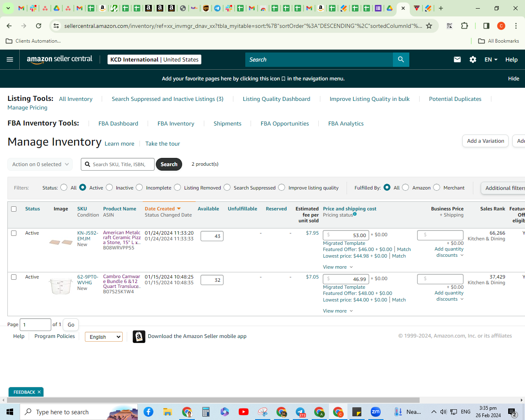Open the messages envelope icon
The image size is (525, 420).
click(x=457, y=59)
